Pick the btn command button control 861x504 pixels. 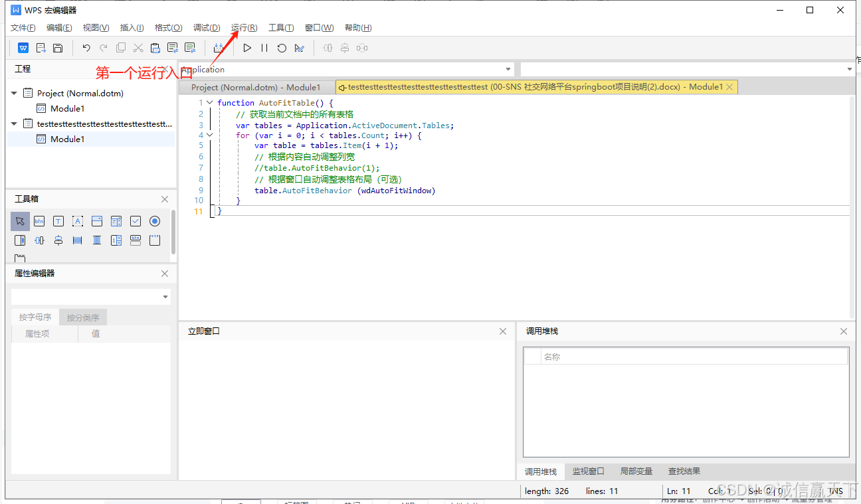tap(39, 221)
